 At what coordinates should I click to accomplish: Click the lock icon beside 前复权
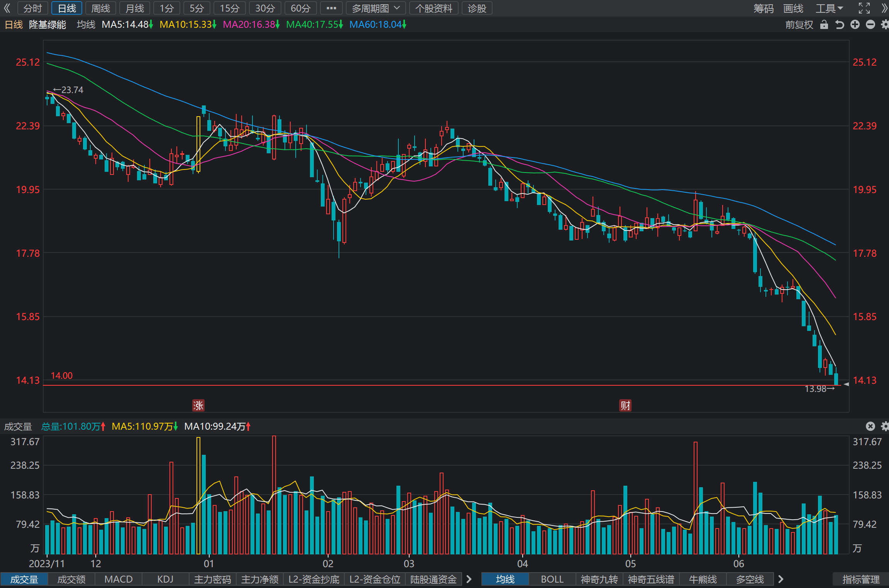click(824, 25)
